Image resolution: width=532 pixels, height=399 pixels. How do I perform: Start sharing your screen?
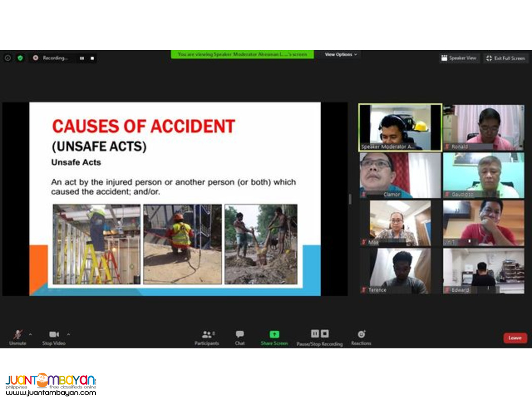274,335
